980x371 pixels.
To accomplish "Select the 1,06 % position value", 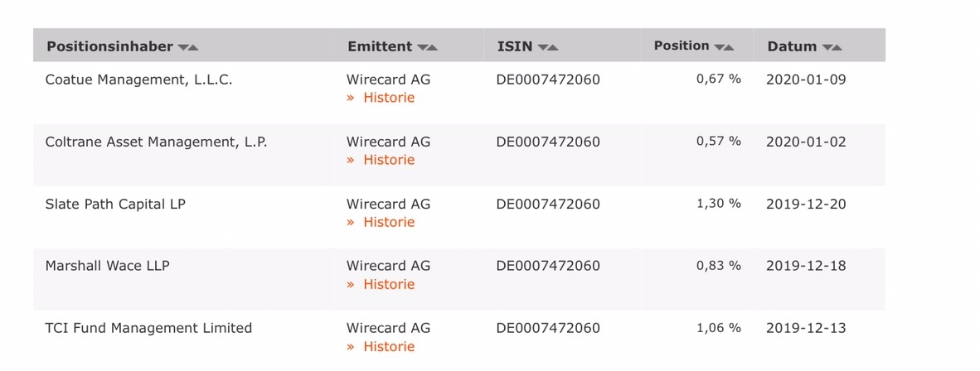I will pos(719,328).
